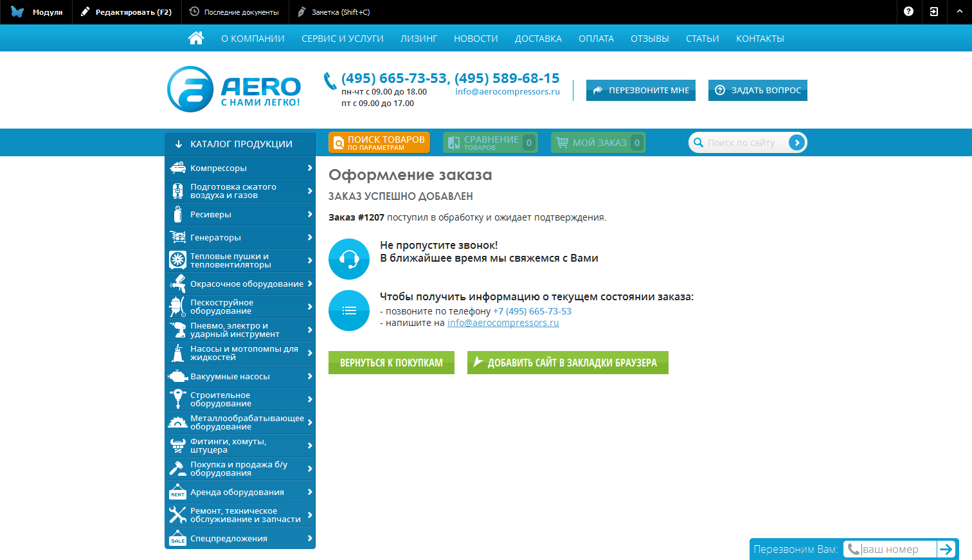Expand the Окрасочное оборудование chevron
The height and width of the screenshot is (560, 972).
pyautogui.click(x=310, y=284)
